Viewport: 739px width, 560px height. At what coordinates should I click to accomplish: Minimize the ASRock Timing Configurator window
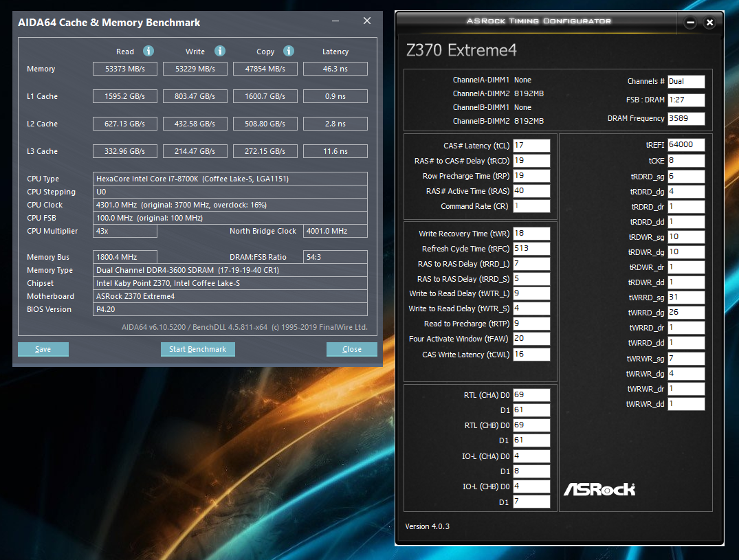690,23
